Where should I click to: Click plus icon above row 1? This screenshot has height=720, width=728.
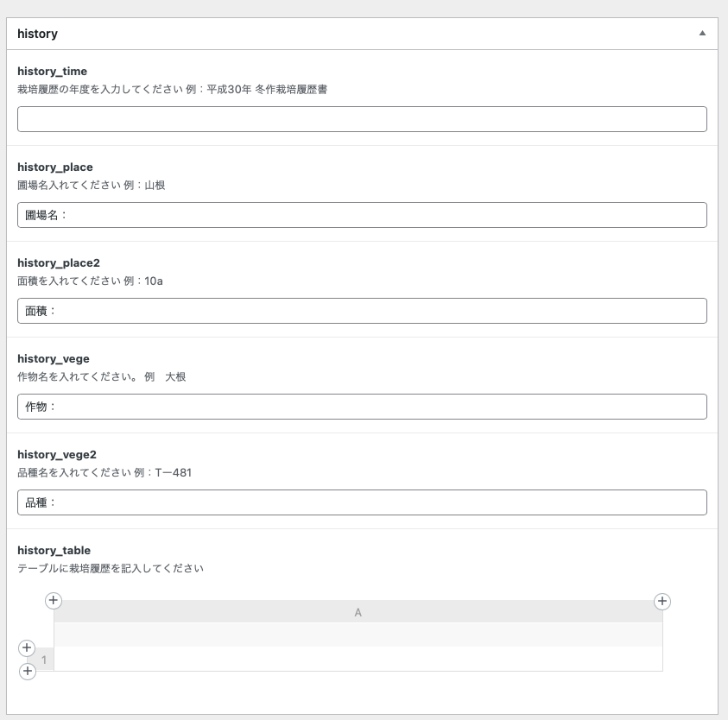click(26, 647)
